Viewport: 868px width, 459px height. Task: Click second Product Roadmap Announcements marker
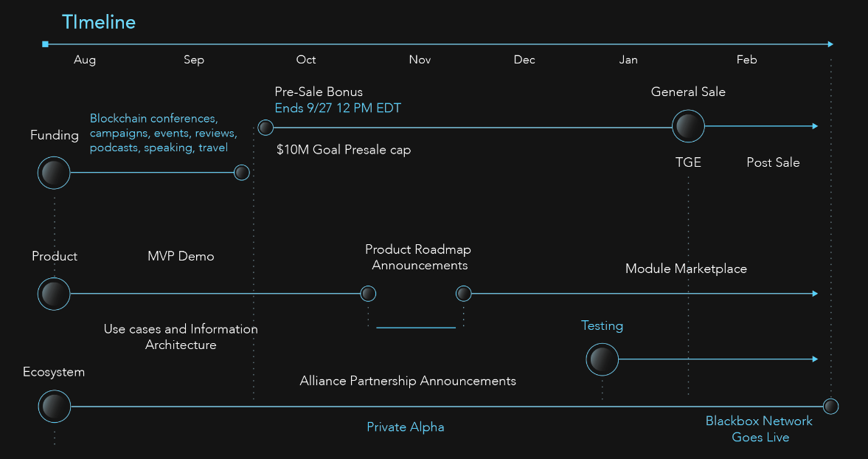click(x=463, y=294)
